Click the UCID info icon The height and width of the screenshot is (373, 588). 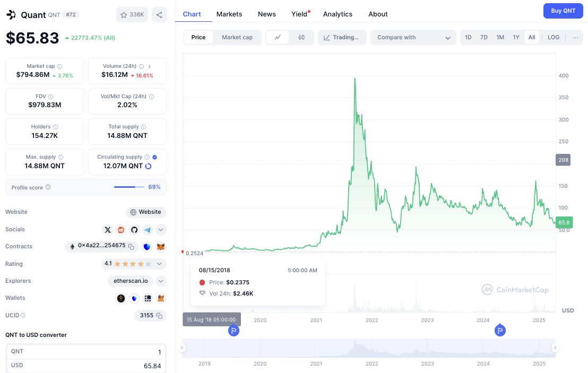click(23, 316)
